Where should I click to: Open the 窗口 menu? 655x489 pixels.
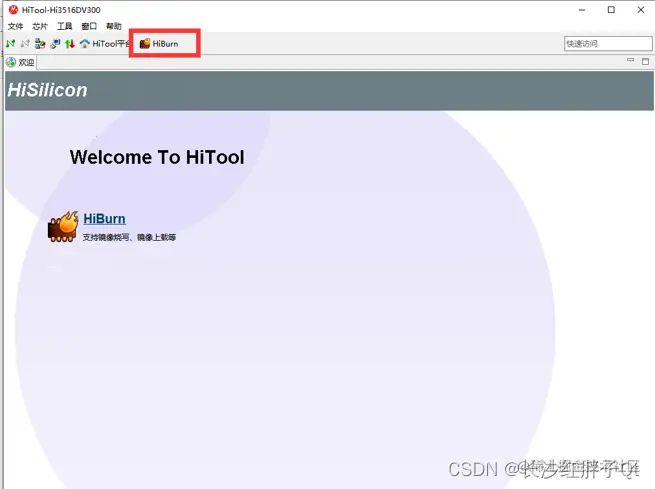(x=89, y=26)
